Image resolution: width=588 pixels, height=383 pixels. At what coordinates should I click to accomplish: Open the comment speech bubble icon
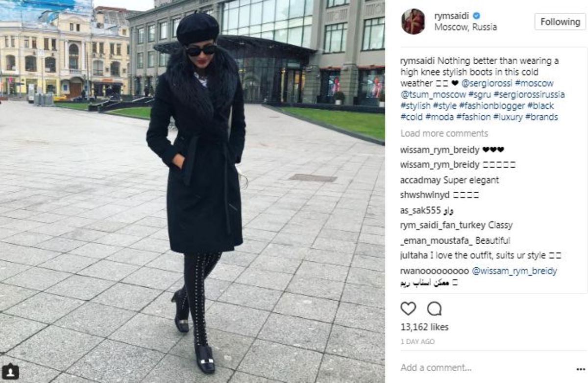pyautogui.click(x=434, y=308)
